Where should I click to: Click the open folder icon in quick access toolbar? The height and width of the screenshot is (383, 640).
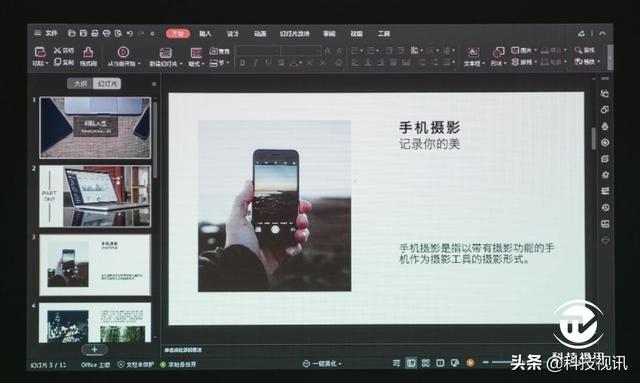click(x=72, y=33)
